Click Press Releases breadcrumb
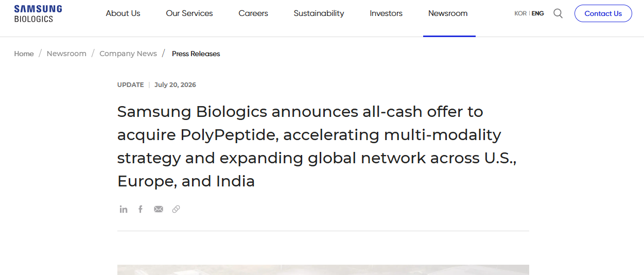 [x=196, y=54]
